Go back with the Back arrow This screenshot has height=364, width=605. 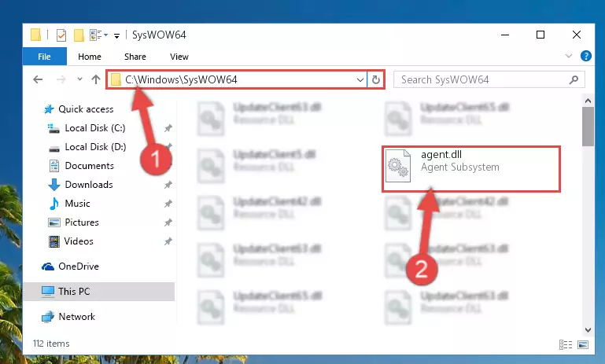click(x=38, y=79)
